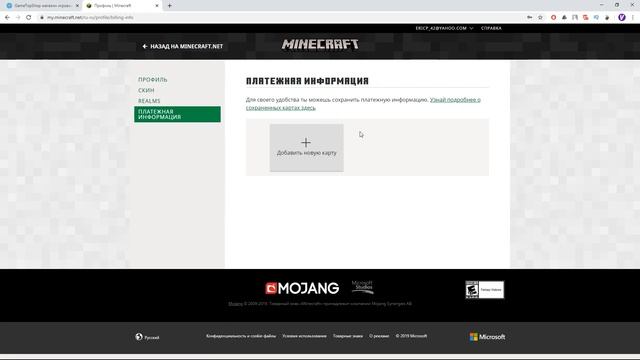Click НАЗАД НА MINECRAFT.NET link

pos(182,47)
